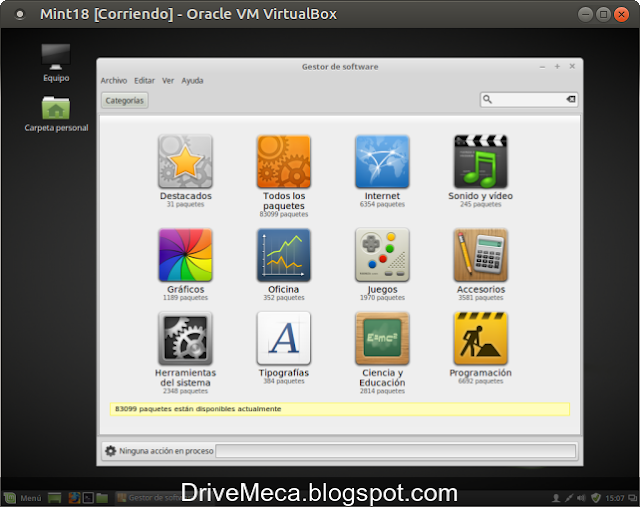
Task: Click the '2814 paquetes' count under Ciencia y Educación
Action: point(382,391)
